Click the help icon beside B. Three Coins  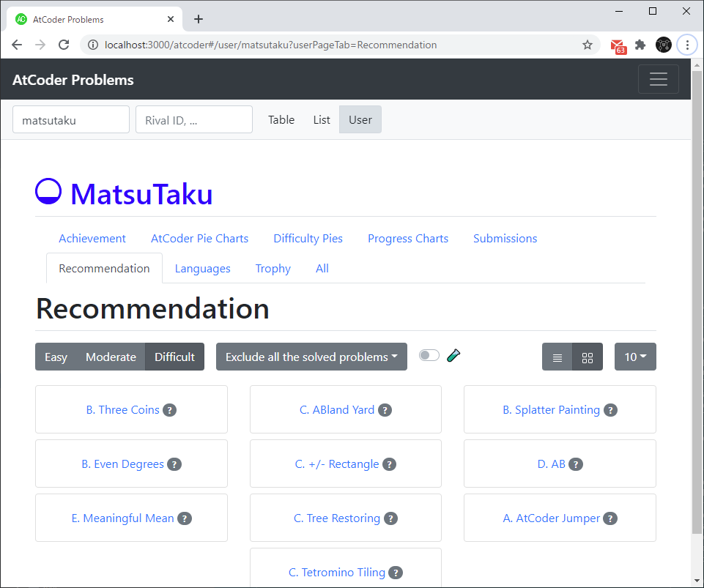(x=169, y=410)
